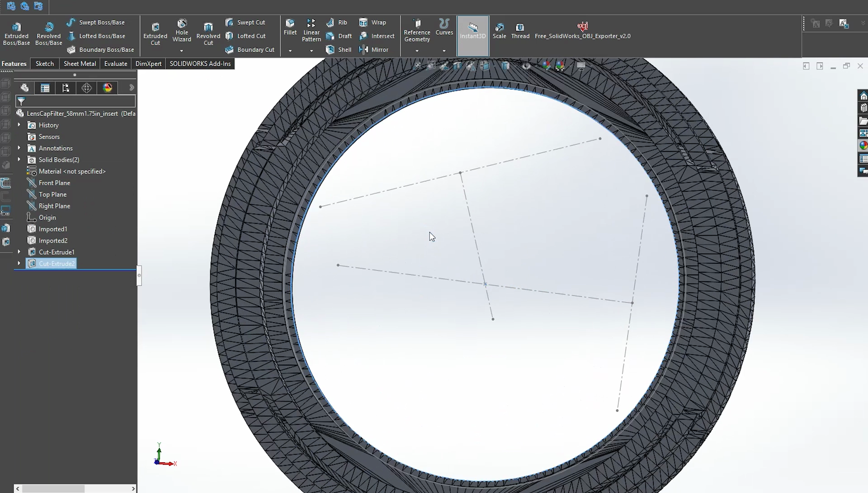This screenshot has height=493, width=868.
Task: Expand the Solid Bodies(2) node
Action: click(x=19, y=159)
